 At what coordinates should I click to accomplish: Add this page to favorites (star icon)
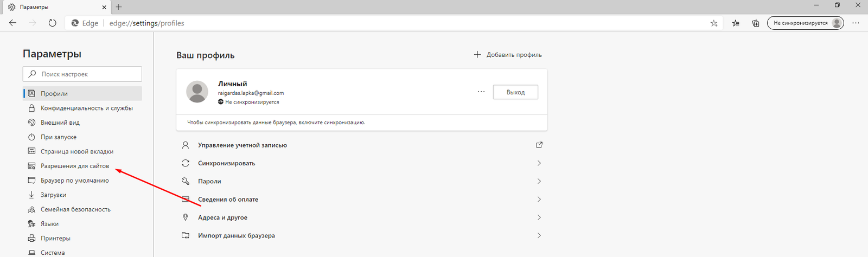pos(714,23)
